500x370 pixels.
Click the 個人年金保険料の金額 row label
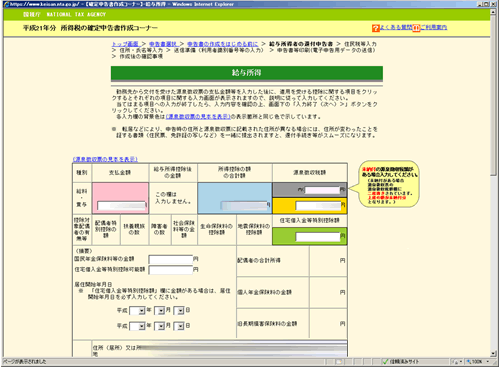pyautogui.click(x=264, y=292)
